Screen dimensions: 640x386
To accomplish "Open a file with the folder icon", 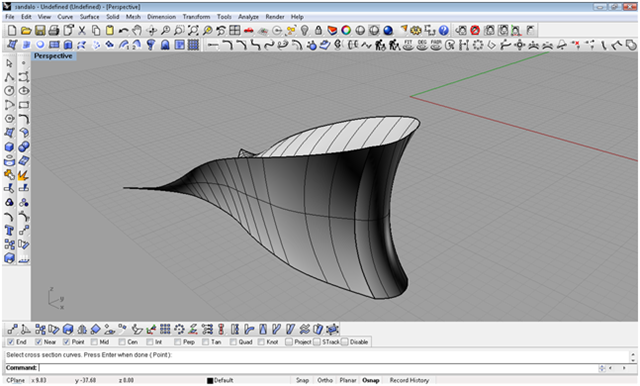I will [x=26, y=31].
